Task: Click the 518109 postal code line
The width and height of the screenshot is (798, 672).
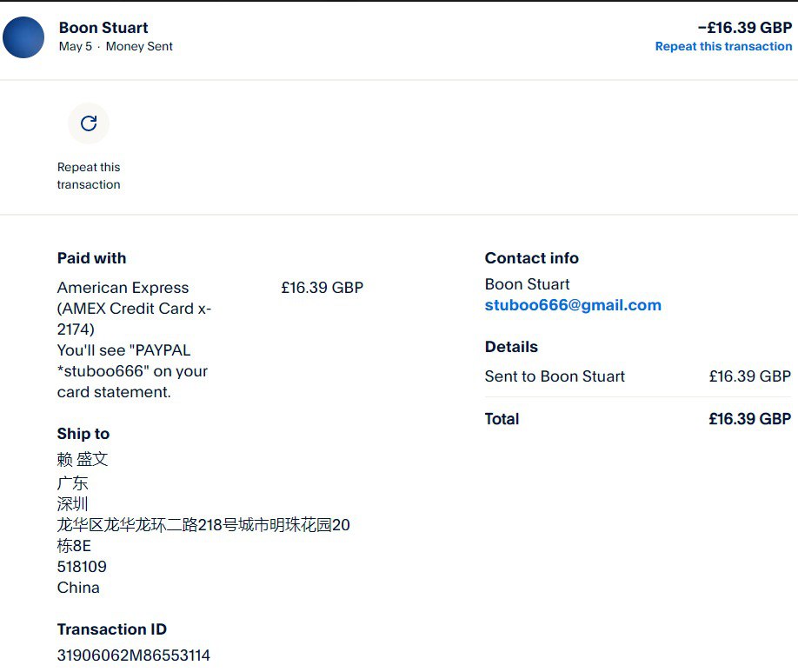Action: [x=82, y=567]
